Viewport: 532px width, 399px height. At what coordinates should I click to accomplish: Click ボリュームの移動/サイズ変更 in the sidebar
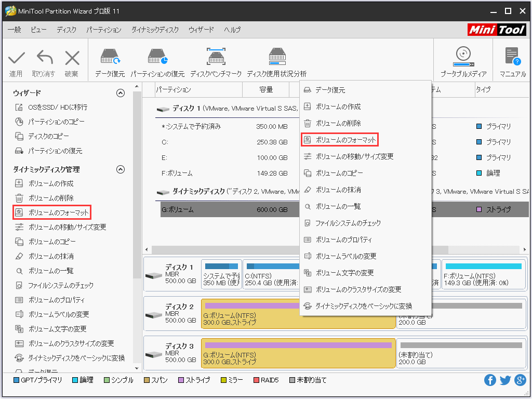[x=67, y=227]
